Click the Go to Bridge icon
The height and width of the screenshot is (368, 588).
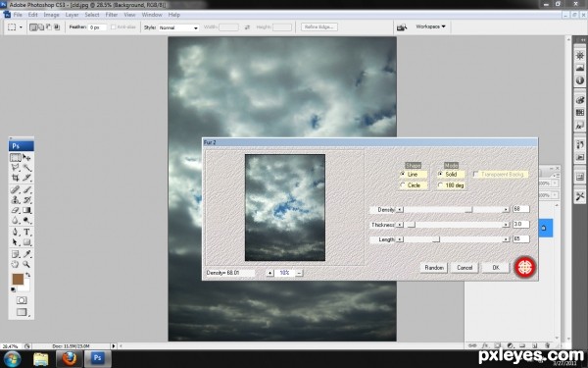402,27
